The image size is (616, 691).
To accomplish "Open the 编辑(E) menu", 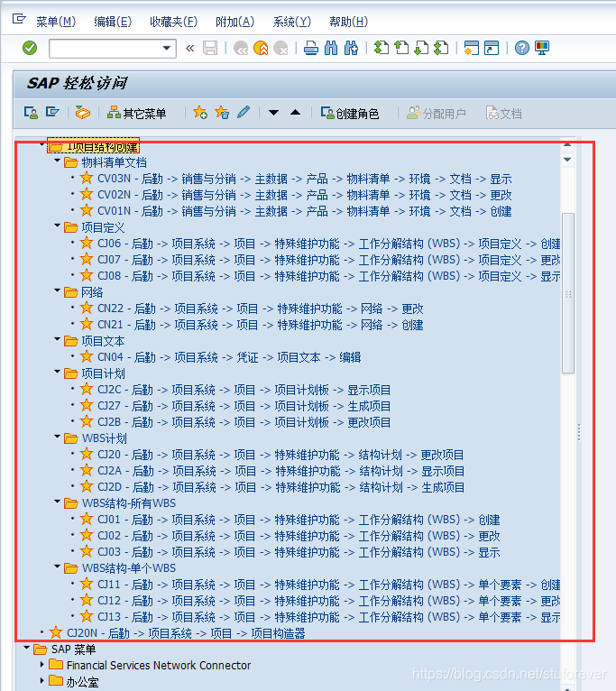I will tap(113, 22).
